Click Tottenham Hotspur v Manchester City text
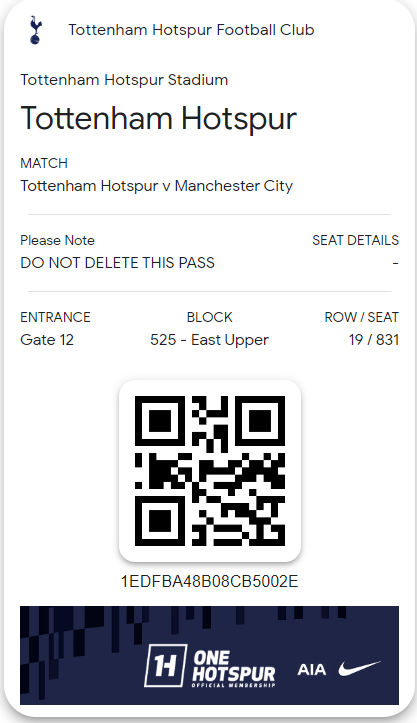The height and width of the screenshot is (723, 417). [x=156, y=186]
